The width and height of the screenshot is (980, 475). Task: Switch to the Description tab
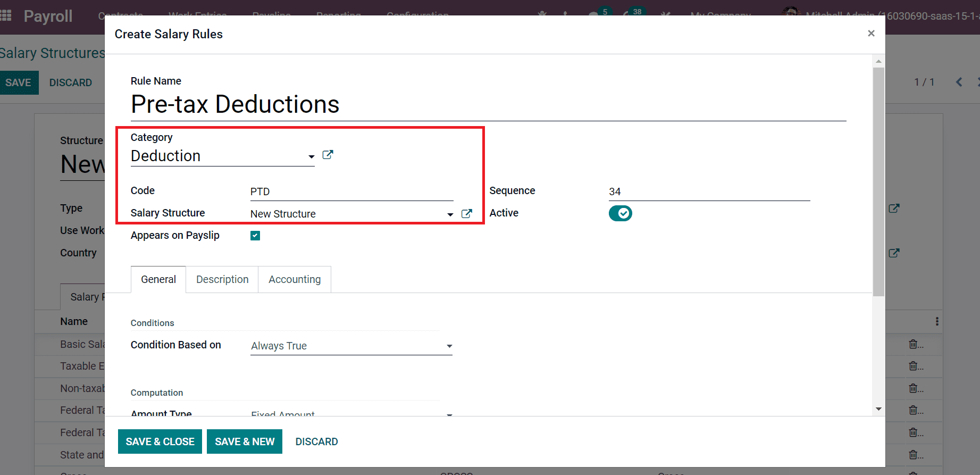(x=222, y=280)
